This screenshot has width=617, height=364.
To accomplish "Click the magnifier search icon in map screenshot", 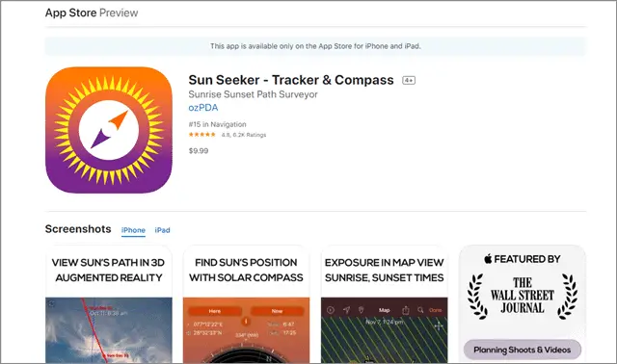I will tap(420, 310).
